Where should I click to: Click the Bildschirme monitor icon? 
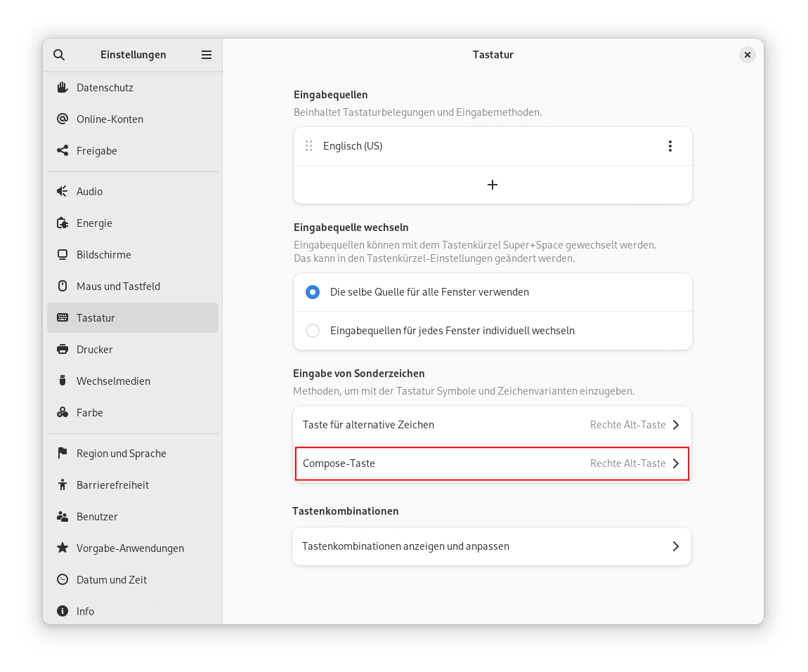click(63, 254)
